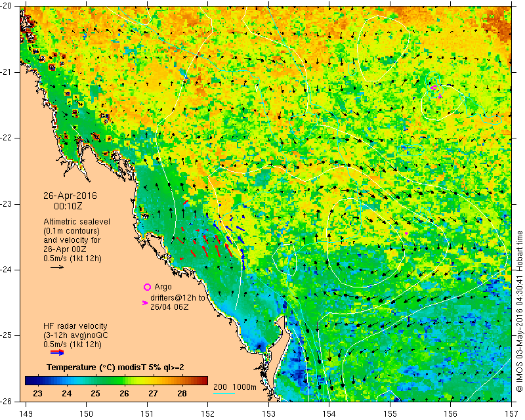Click the black altimetric velocity scale arrow
The image size is (525, 420).
57,267
